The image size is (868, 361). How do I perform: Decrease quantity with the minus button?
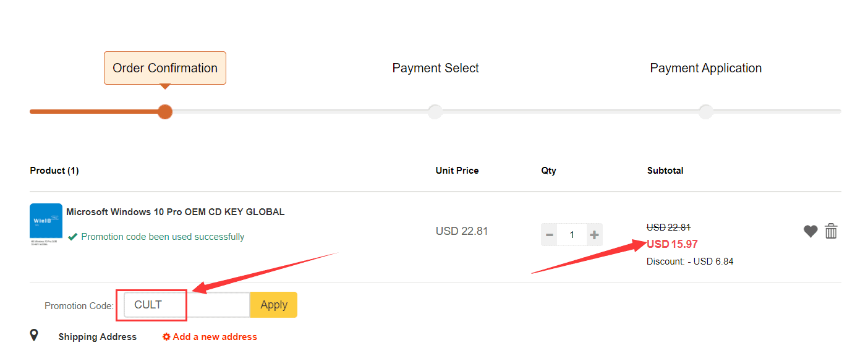point(549,235)
